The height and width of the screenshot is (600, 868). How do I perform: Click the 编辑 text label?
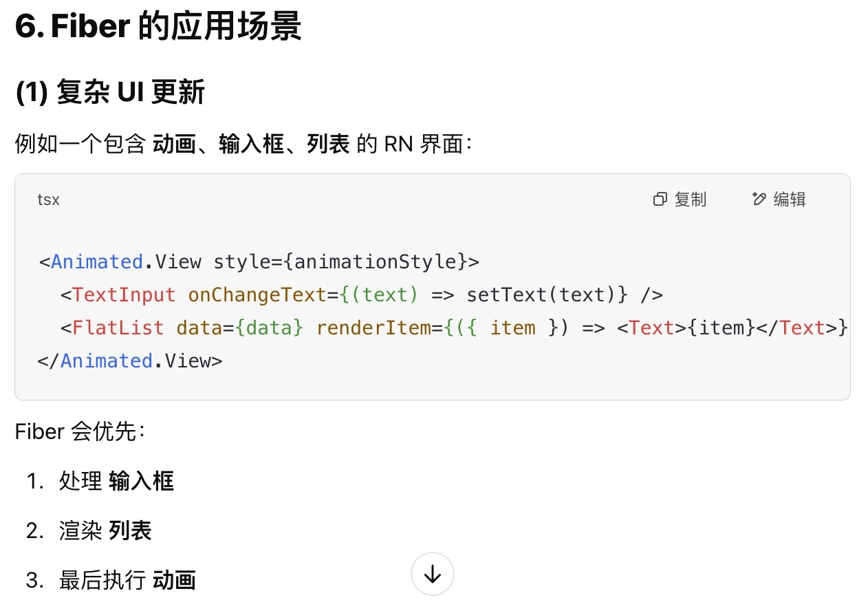790,200
